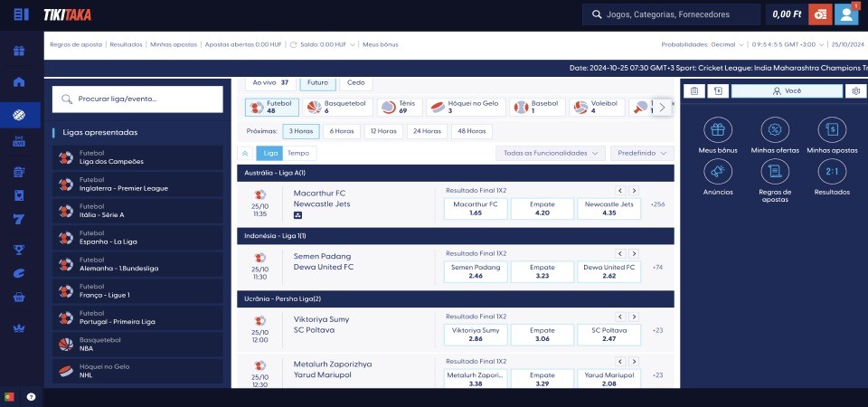Screen dimensions: 868x407
Task: Open the Minhas ofertas percent icon
Action: point(775,130)
